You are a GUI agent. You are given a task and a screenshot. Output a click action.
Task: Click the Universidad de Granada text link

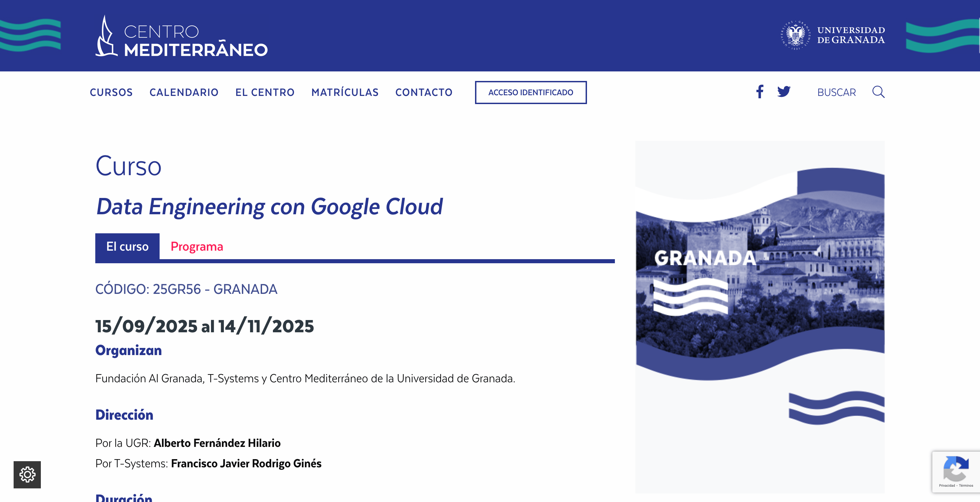coord(851,35)
